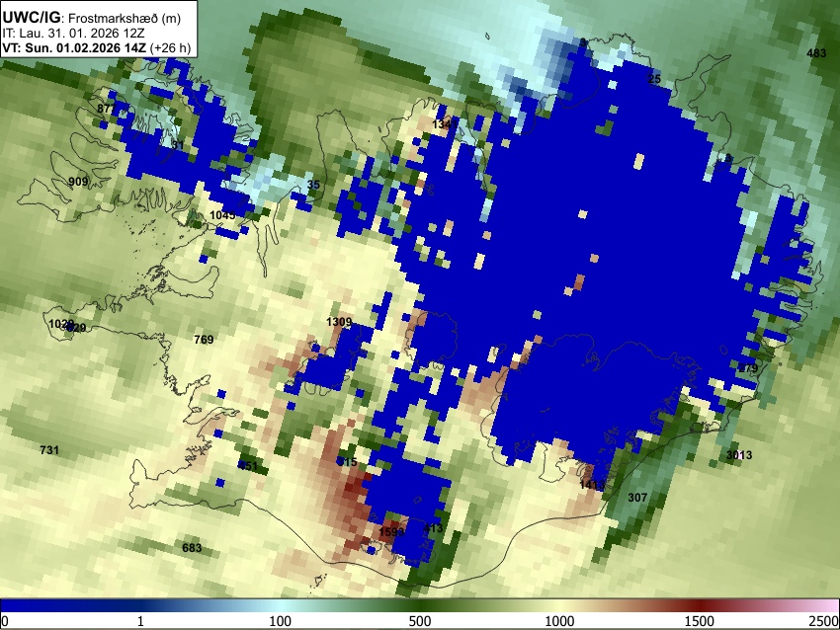The width and height of the screenshot is (840, 630).
Task: Click the map value 1045
Action: [x=222, y=215]
